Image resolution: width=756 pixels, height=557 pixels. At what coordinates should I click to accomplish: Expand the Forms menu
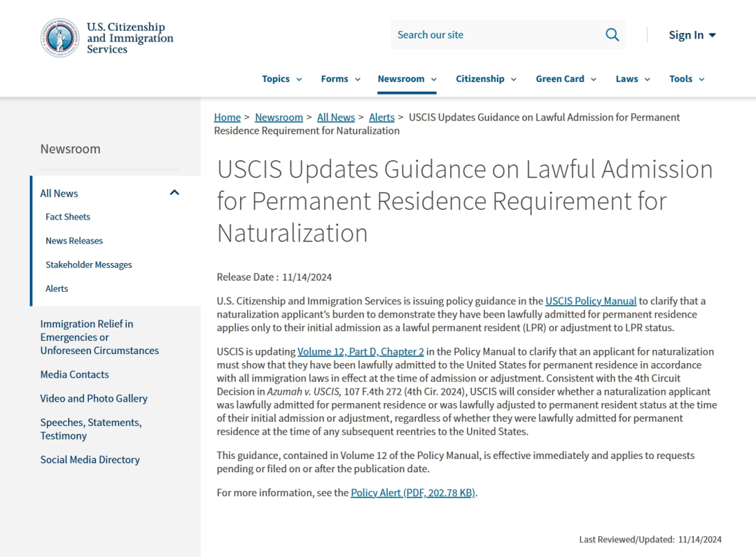(x=340, y=79)
